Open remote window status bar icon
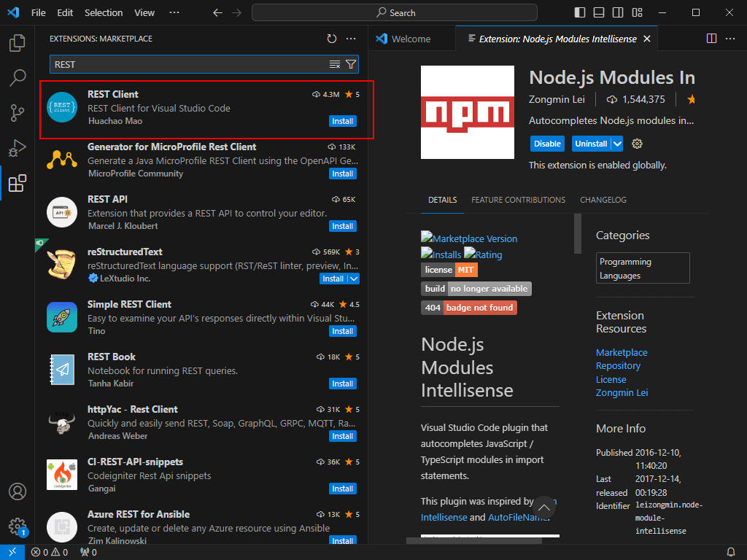Viewport: 747px width, 560px height. coord(12,552)
